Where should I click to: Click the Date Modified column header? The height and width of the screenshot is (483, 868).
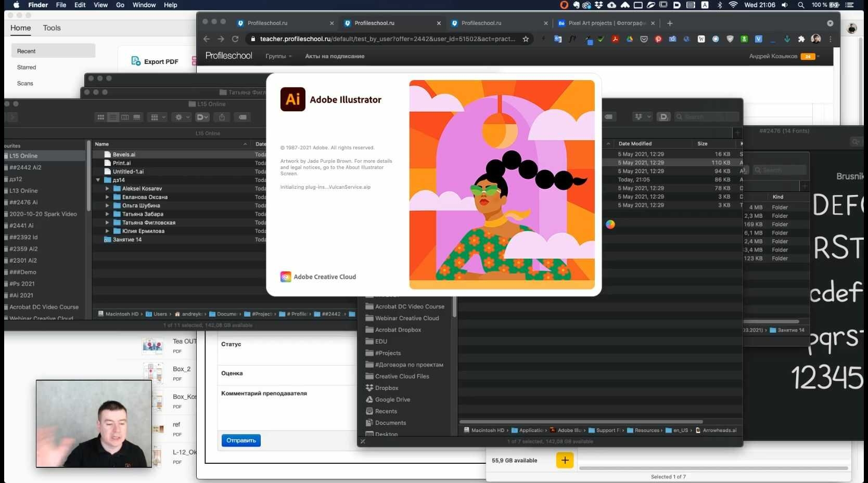(x=635, y=143)
